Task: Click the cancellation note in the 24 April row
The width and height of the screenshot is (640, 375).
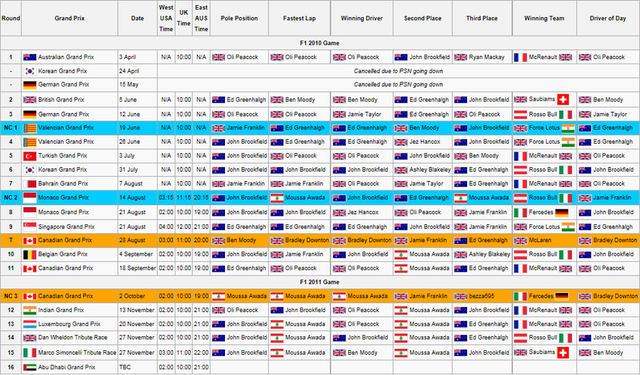Action: (x=398, y=71)
